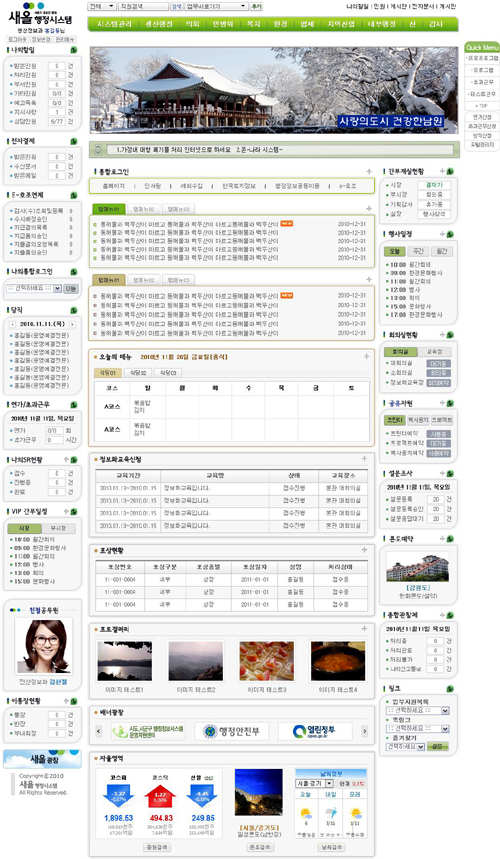Click the green icon beside 행사일정 header
The image size is (500, 859).
[450, 234]
